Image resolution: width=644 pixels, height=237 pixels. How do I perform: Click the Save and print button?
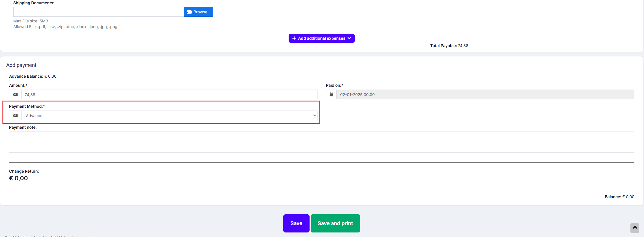pos(335,223)
